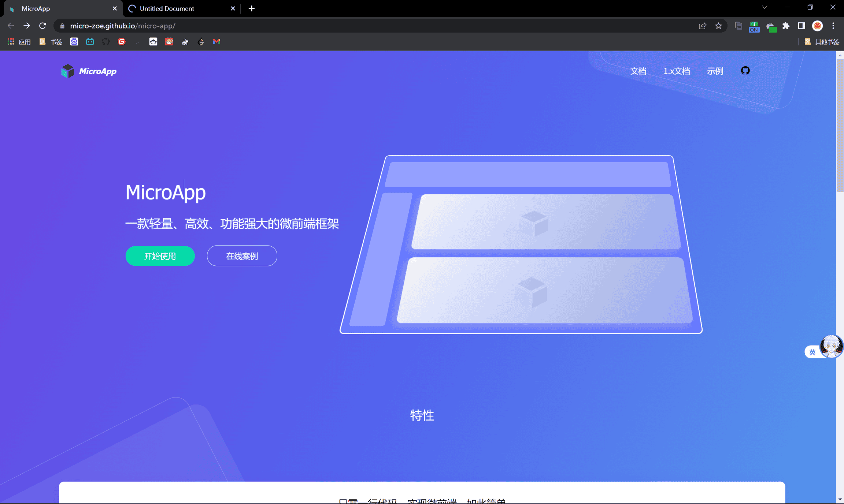Open the GitHub icon in site navigation

(x=745, y=71)
